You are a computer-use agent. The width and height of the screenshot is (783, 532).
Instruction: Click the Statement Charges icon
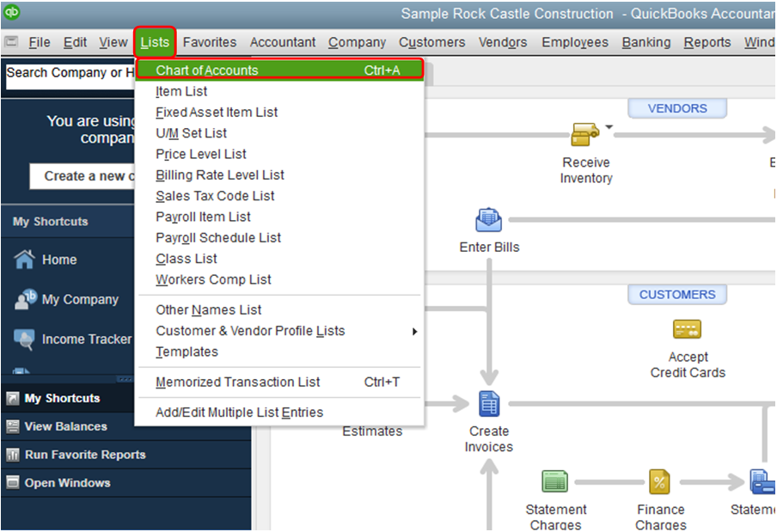554,481
